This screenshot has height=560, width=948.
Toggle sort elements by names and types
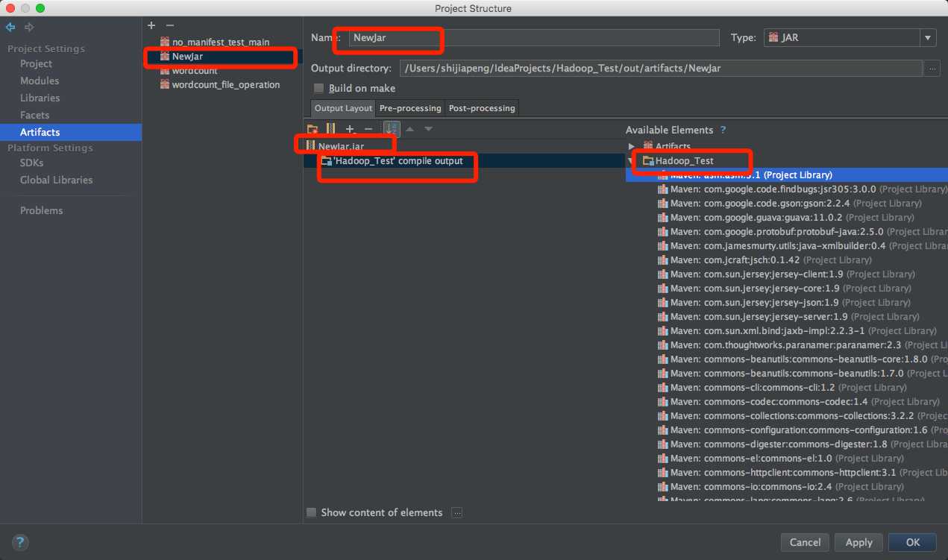(392, 129)
